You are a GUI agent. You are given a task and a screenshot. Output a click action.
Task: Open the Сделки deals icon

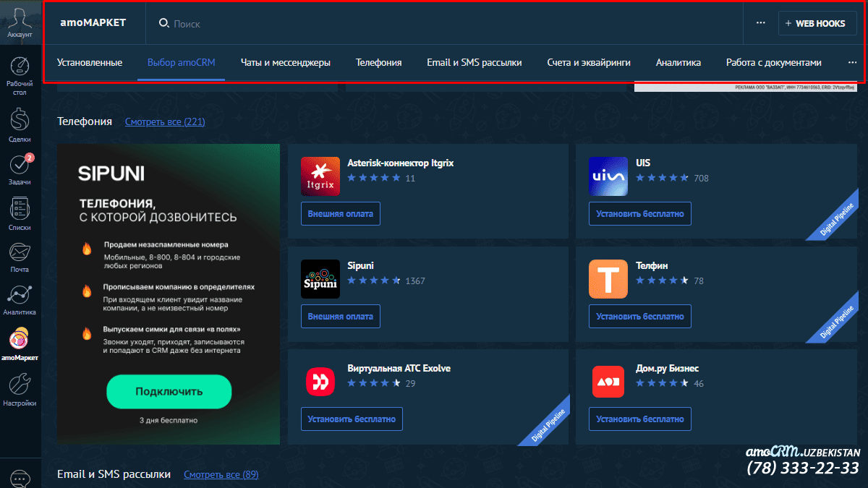20,119
